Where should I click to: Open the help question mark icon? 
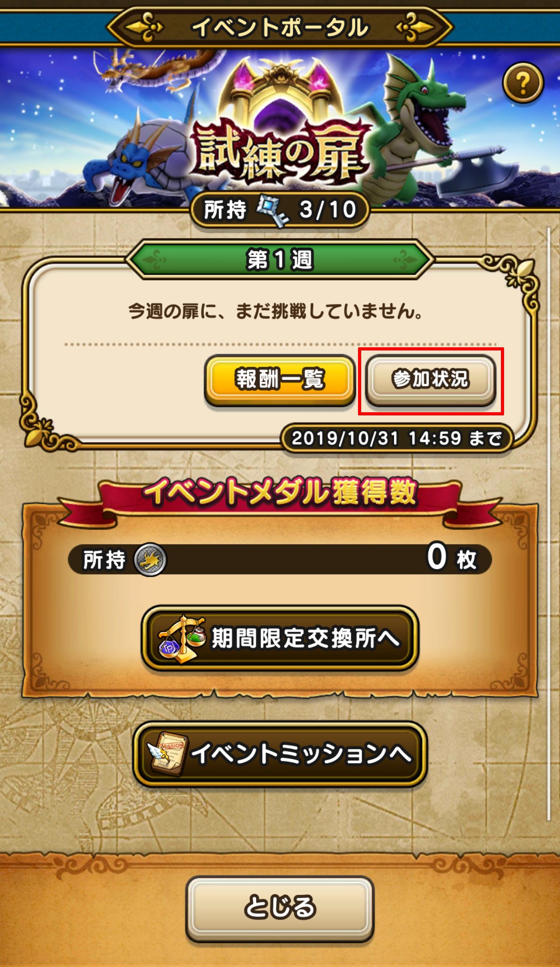523,83
